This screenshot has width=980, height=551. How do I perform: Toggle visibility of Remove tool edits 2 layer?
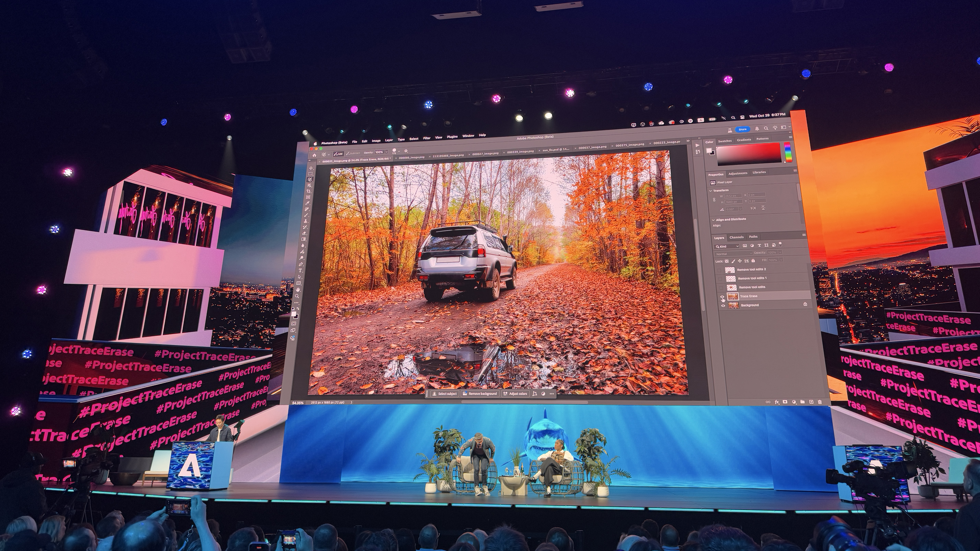click(719, 270)
